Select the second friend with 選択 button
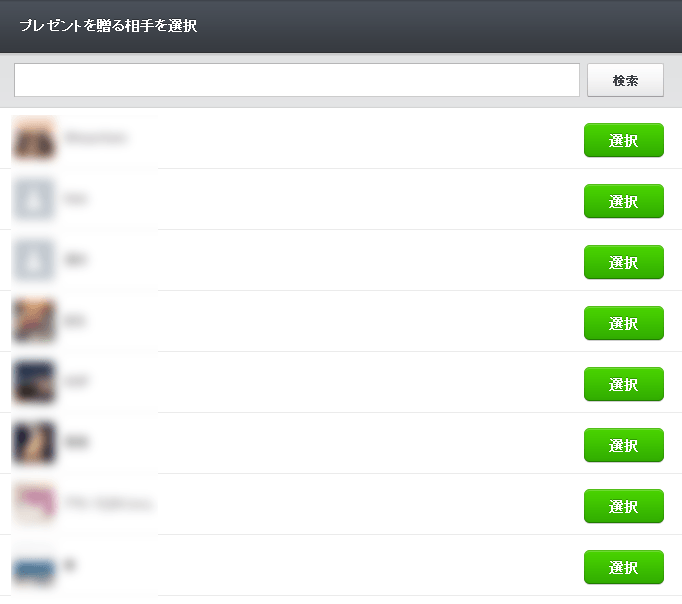682x604 pixels. (x=624, y=201)
